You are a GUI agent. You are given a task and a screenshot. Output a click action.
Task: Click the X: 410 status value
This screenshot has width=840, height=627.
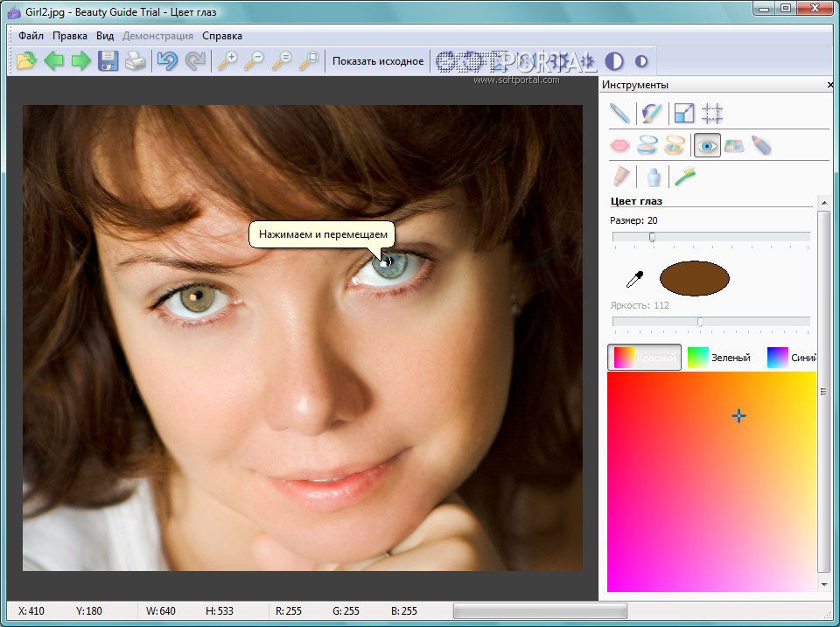pos(31,611)
